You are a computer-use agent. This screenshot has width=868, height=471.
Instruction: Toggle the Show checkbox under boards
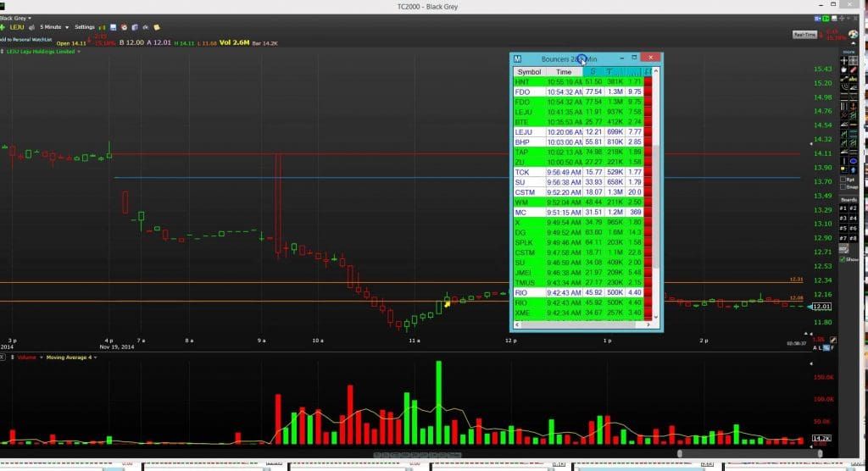pos(842,258)
